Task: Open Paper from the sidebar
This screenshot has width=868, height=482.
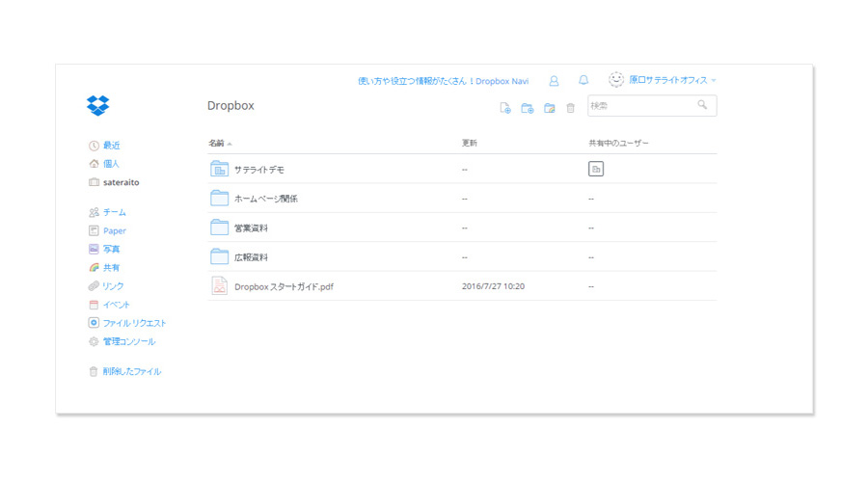Action: 115,230
